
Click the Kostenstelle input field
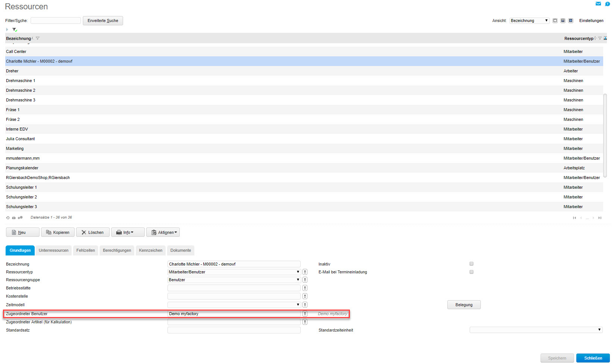point(234,296)
